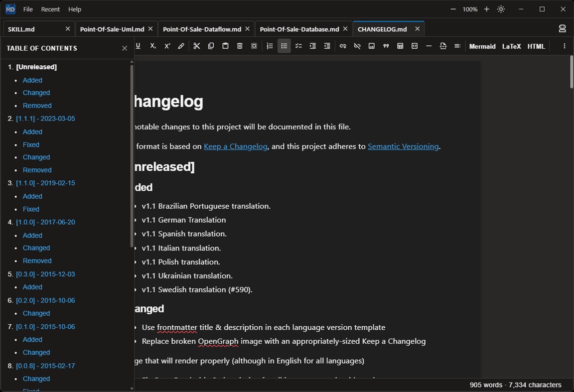Select the CHANGELOG.md tab
The width and height of the screenshot is (574, 392).
point(389,29)
